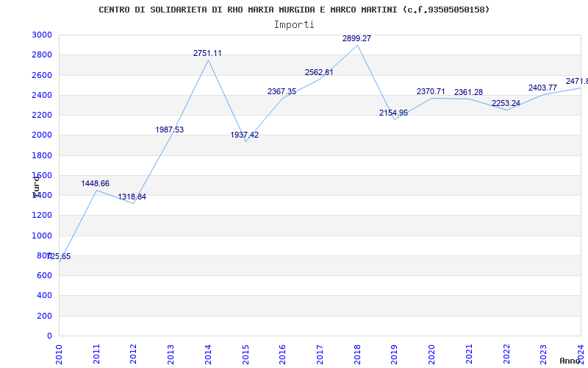Select data label 2367.35
This screenshot has height=368, width=588.
[282, 91]
